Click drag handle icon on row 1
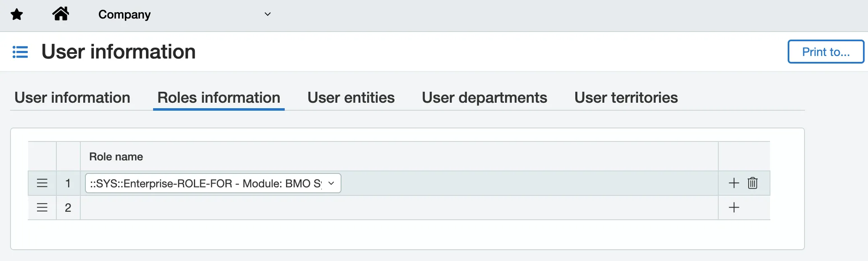The image size is (868, 261). click(x=42, y=183)
